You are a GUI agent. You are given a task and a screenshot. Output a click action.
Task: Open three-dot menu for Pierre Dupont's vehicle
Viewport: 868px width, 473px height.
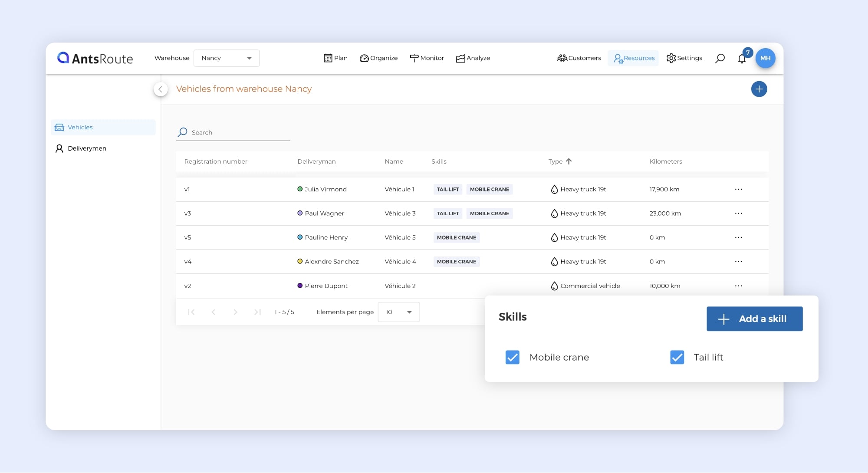[x=738, y=286]
